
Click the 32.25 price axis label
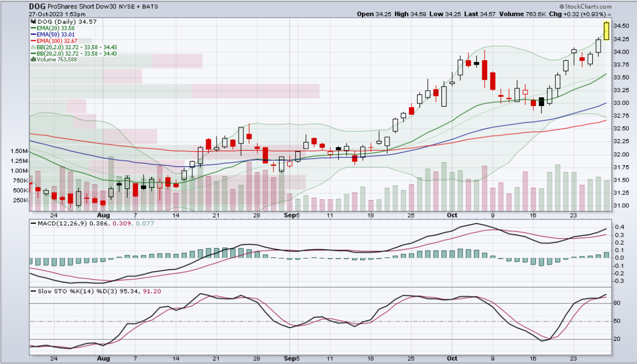click(621, 141)
